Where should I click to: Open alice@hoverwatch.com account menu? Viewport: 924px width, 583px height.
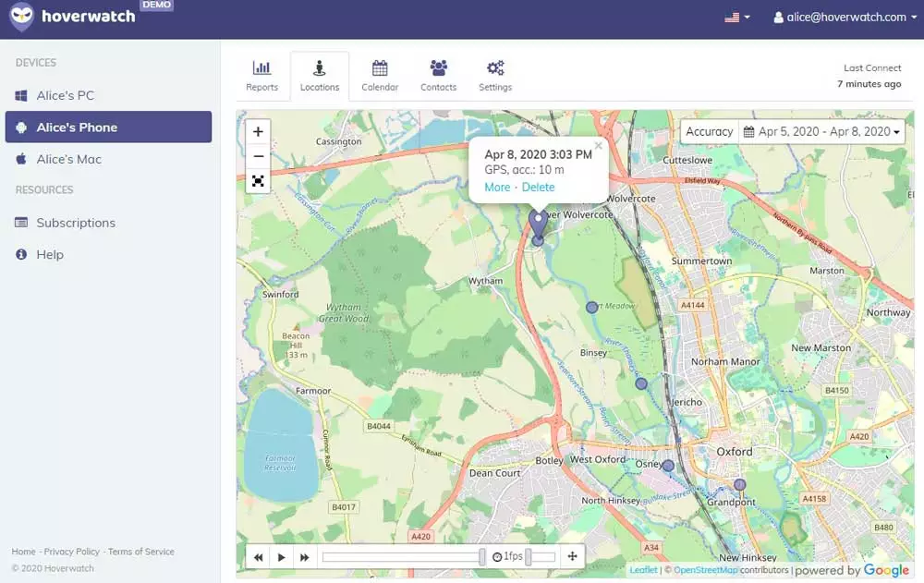point(845,18)
